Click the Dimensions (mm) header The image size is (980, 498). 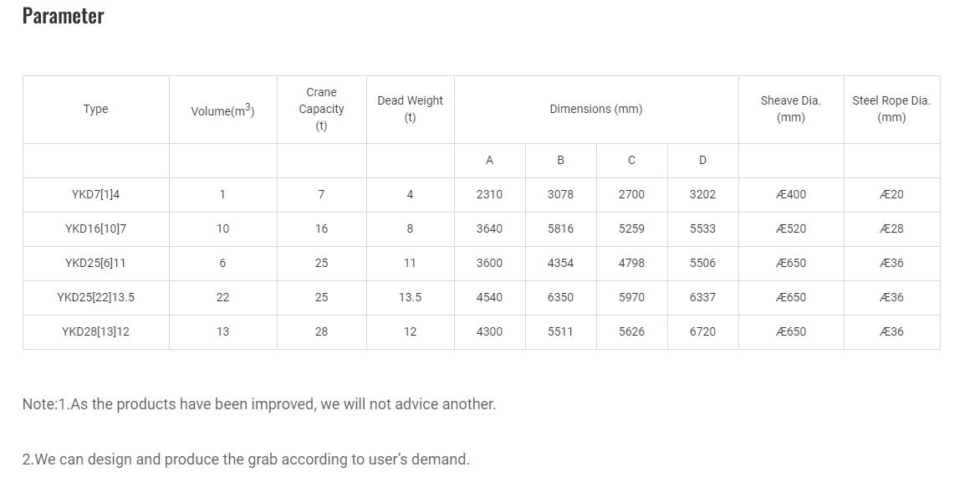click(x=596, y=109)
